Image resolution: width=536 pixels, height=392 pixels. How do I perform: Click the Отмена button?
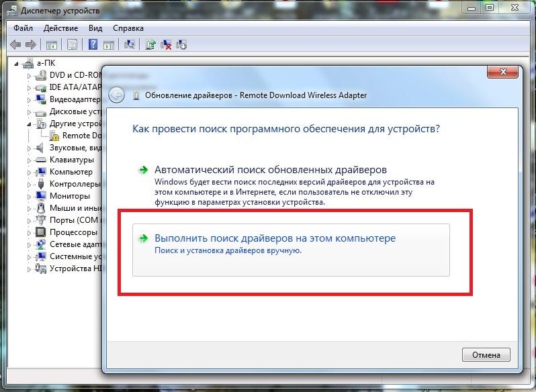click(486, 355)
